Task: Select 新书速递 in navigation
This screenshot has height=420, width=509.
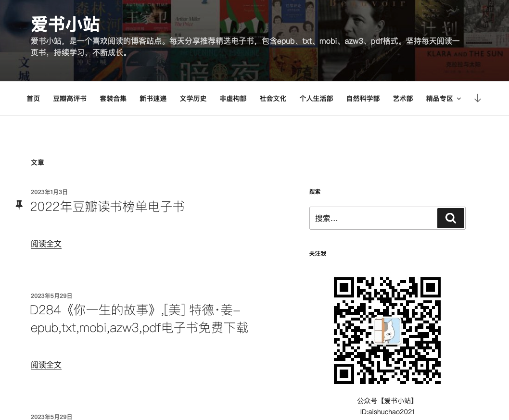Action: [153, 99]
